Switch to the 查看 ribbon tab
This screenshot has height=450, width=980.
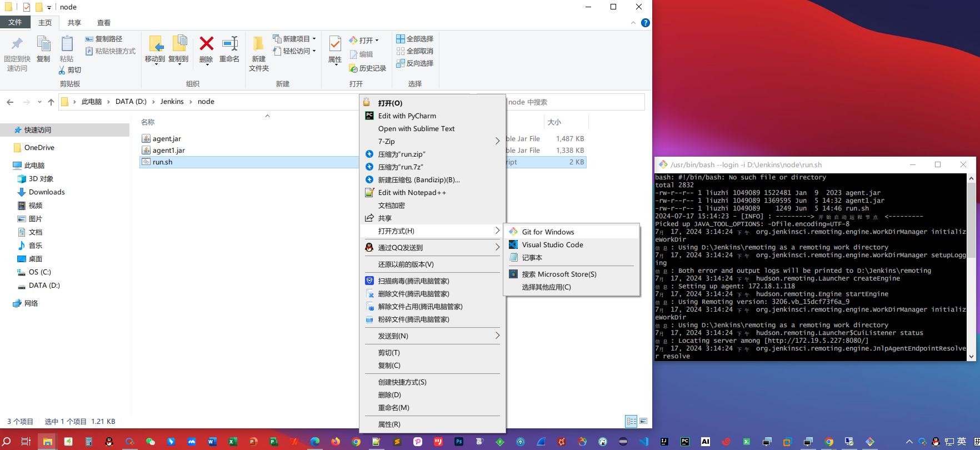point(104,23)
